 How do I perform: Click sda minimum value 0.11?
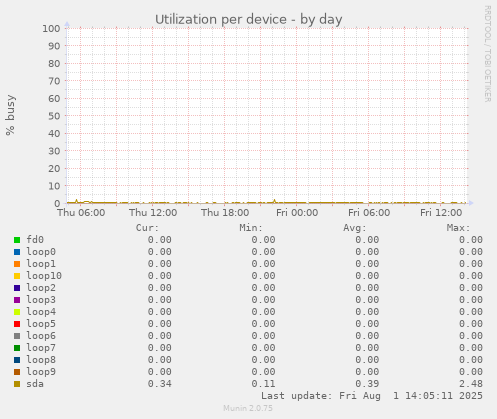pos(263,384)
